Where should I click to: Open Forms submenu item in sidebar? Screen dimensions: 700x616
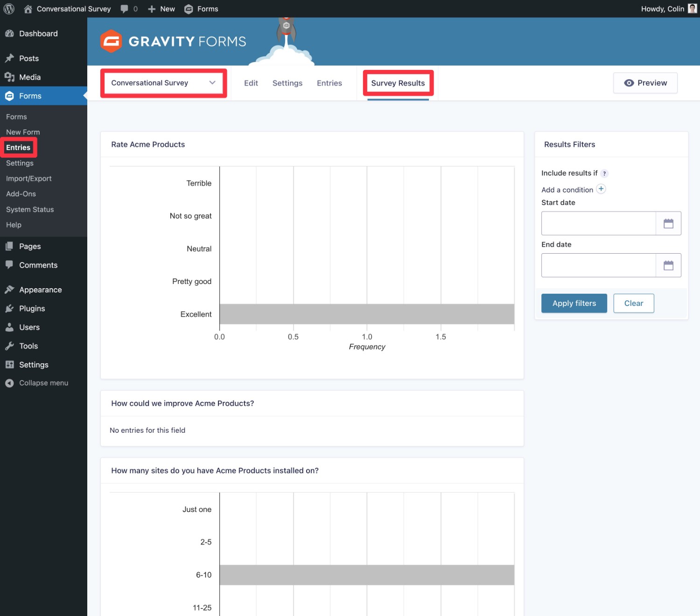coord(16,117)
